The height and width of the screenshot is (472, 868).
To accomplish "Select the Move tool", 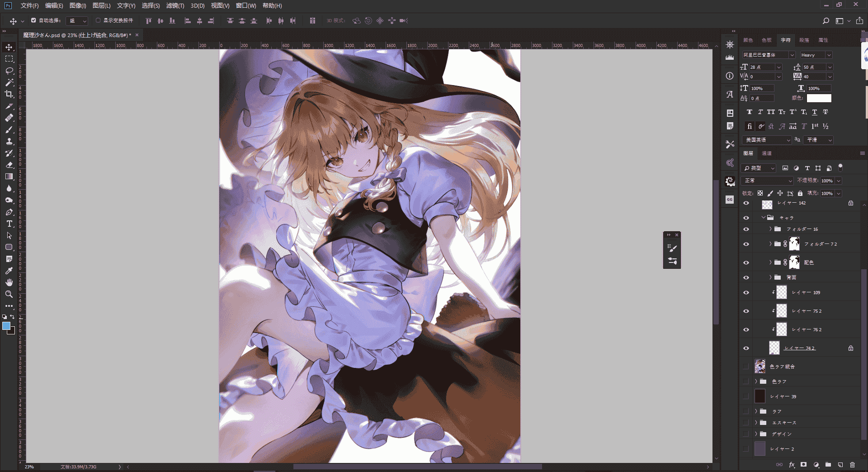I will [9, 47].
